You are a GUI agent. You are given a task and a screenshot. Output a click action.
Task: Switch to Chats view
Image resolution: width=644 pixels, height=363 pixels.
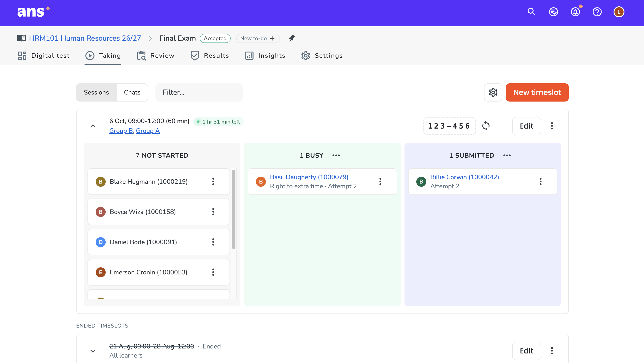[x=132, y=92]
